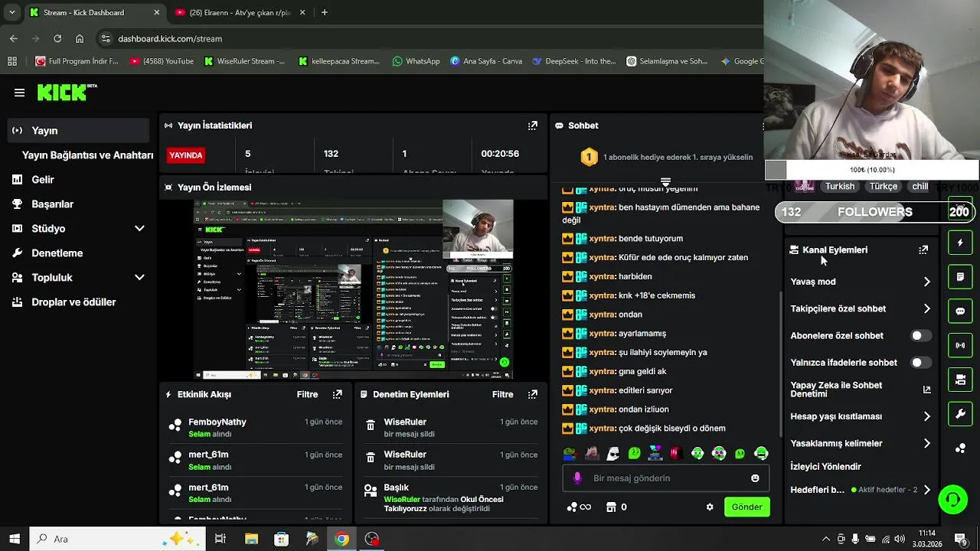Click the Windows taskbar Ara search box

117,539
